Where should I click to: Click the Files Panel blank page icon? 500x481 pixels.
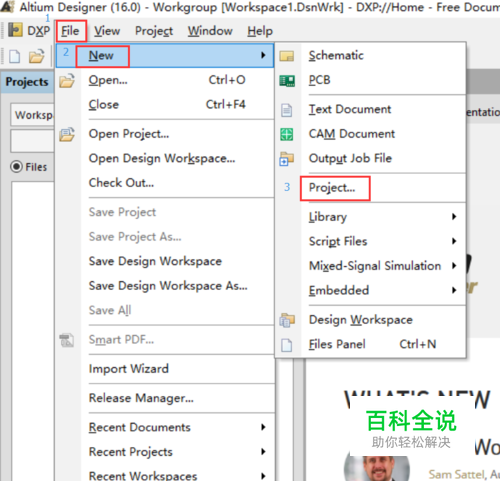287,345
